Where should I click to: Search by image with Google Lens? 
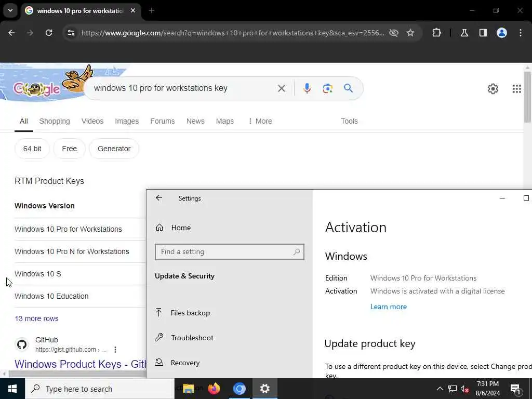(x=328, y=88)
